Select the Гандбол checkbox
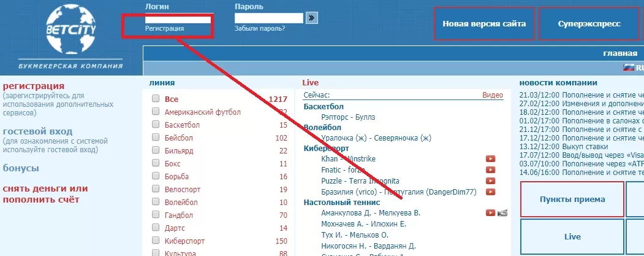 [156, 215]
